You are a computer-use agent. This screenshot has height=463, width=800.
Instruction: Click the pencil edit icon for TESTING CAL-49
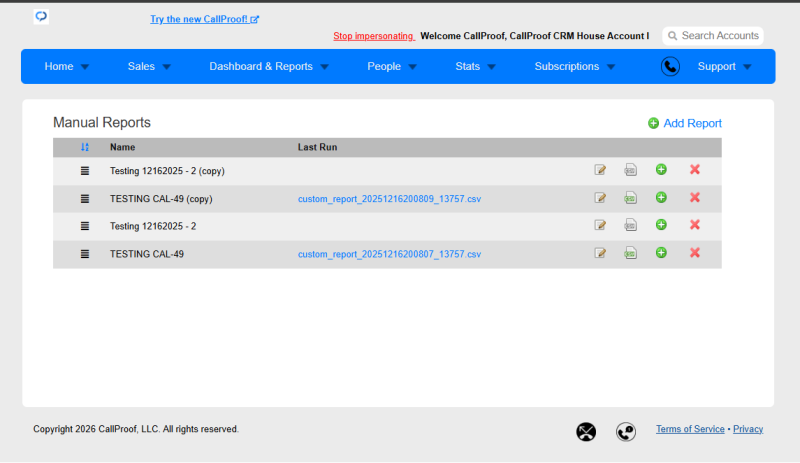coord(600,253)
